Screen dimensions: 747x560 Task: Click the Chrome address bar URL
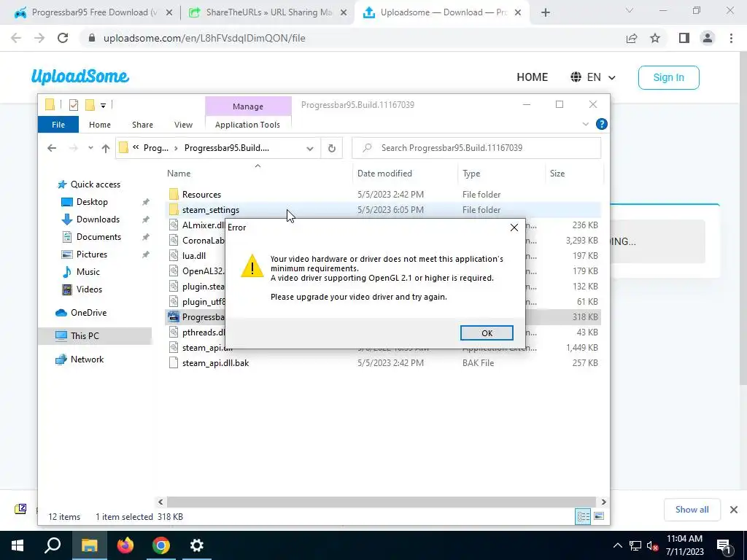(204, 38)
